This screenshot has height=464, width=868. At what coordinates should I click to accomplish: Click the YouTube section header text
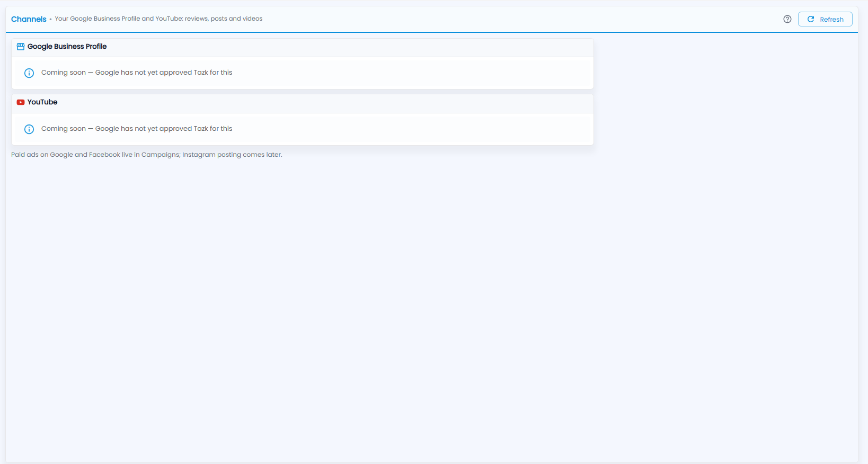[42, 102]
